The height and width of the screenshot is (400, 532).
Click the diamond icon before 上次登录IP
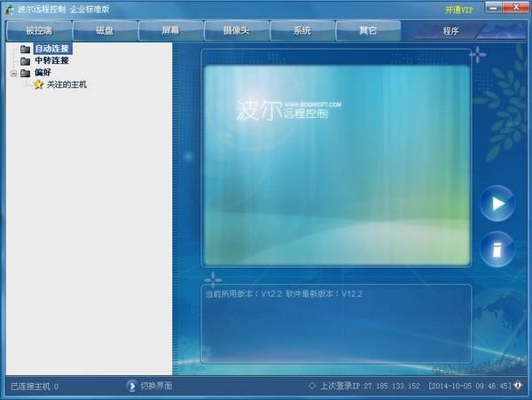tap(312, 386)
